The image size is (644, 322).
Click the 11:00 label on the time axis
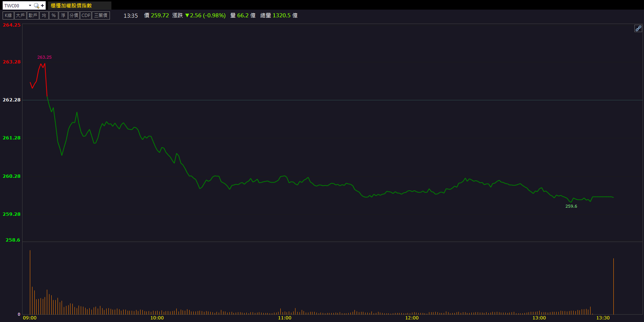pos(284,318)
